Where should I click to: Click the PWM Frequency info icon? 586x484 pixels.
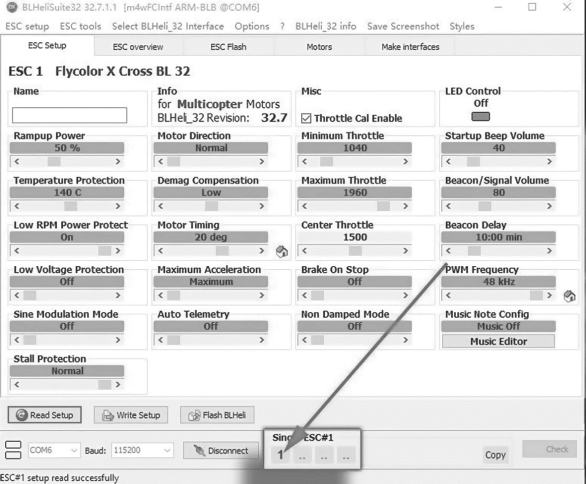(570, 296)
